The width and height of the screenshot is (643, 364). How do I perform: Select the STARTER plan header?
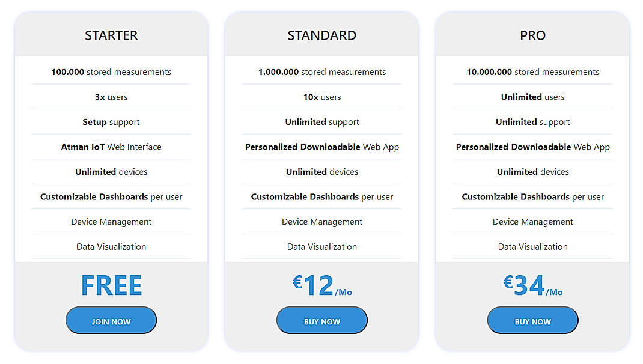tap(111, 35)
